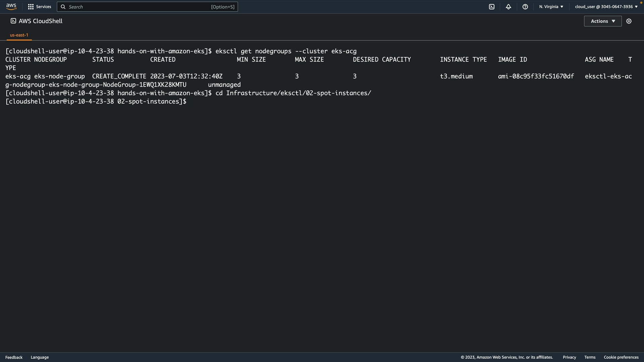Open the help question mark icon
The height and width of the screenshot is (362, 644).
[525, 7]
